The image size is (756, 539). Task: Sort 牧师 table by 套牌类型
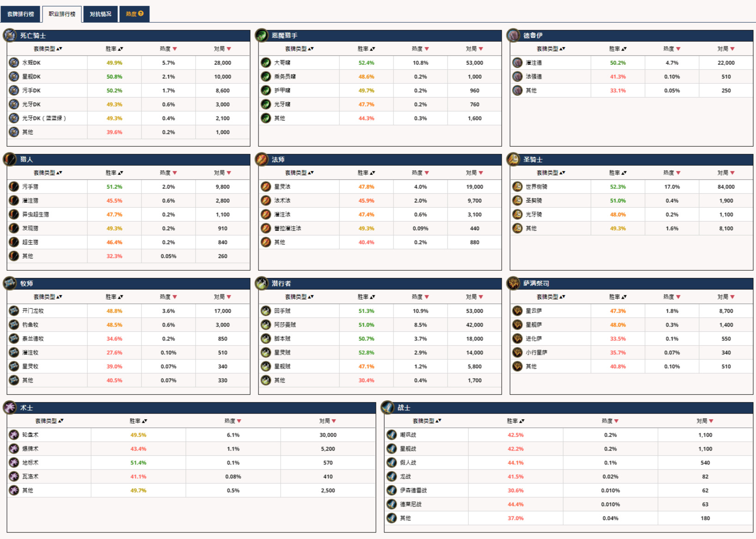pyautogui.click(x=48, y=297)
